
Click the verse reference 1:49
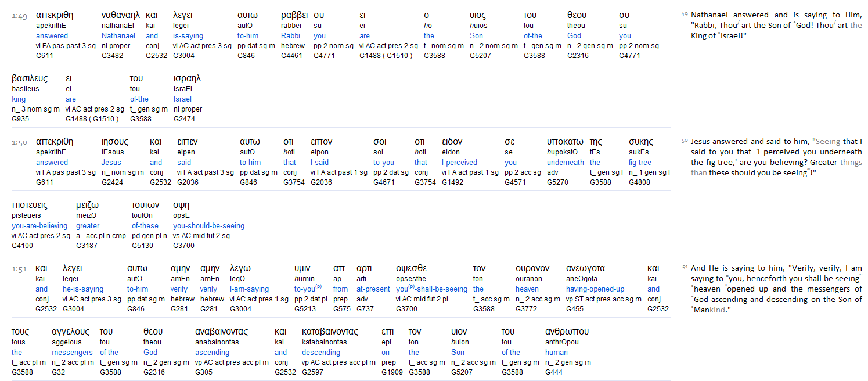coord(19,16)
